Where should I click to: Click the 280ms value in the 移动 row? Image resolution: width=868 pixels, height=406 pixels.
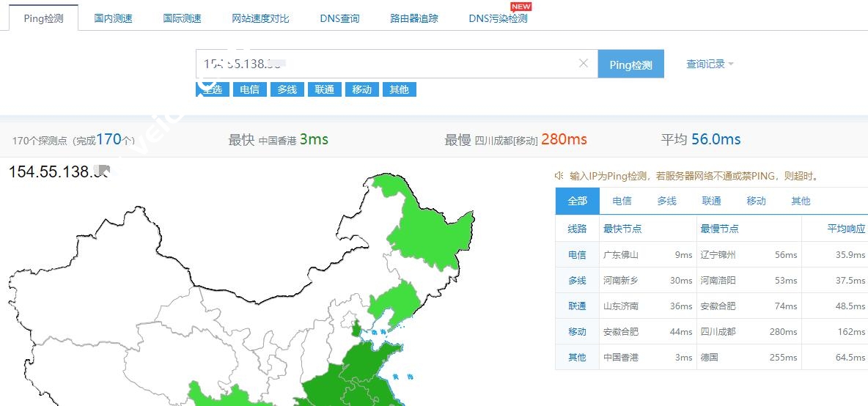point(783,331)
